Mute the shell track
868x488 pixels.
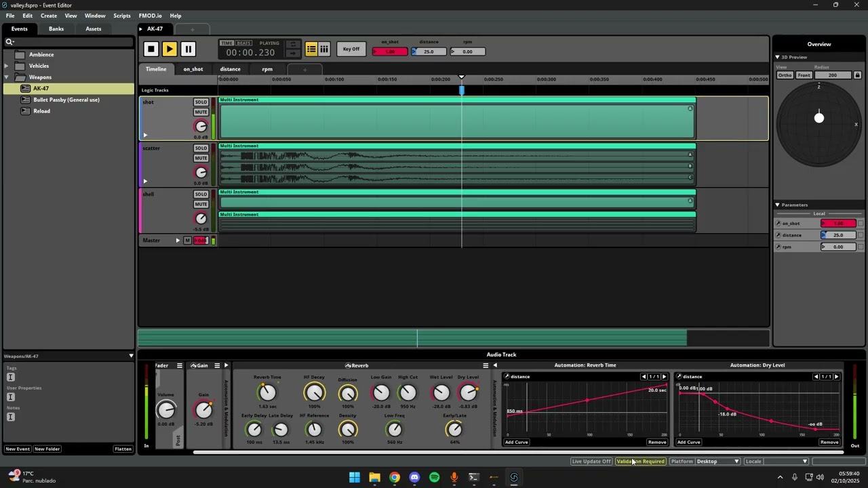point(201,205)
